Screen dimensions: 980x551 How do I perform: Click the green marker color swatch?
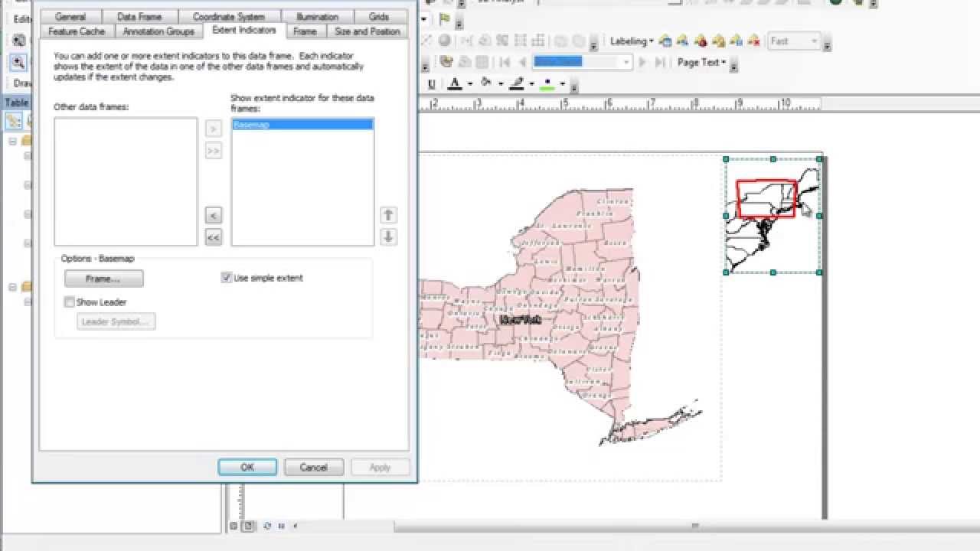click(547, 84)
